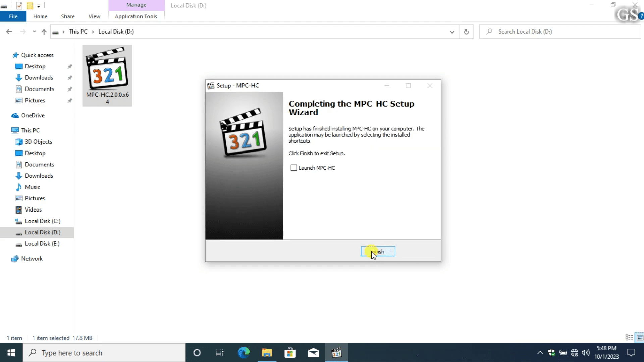Expand the drive root breadcrumb chevron

point(63,32)
